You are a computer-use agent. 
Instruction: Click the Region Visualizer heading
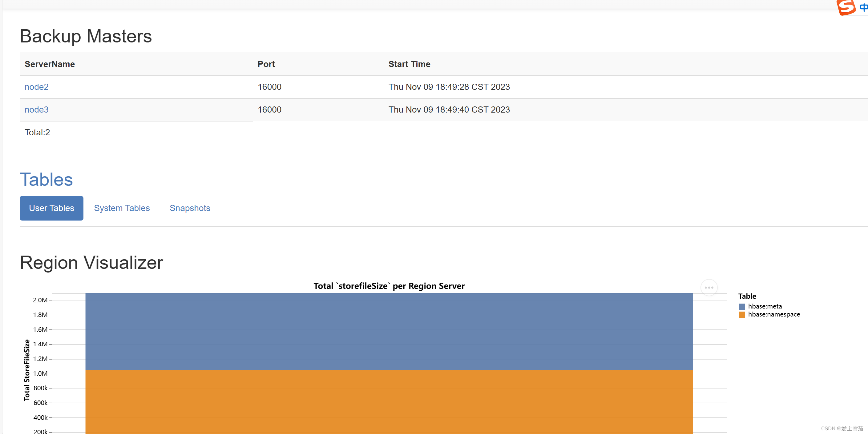click(x=91, y=263)
